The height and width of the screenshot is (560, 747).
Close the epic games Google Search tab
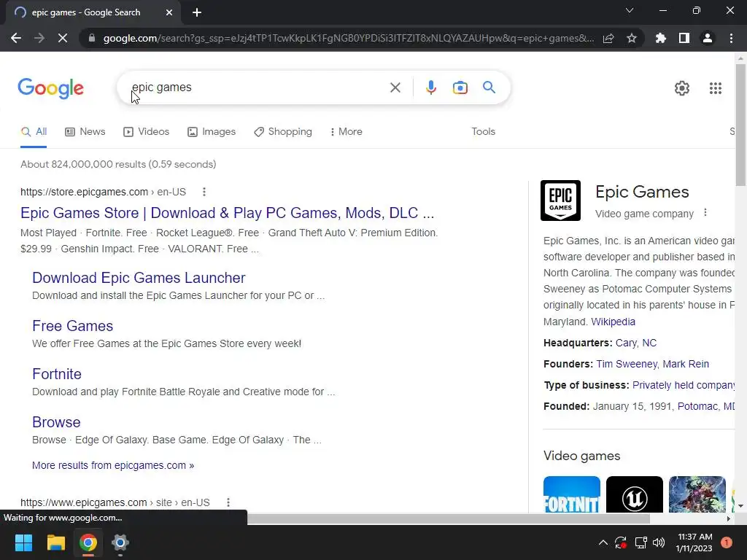pos(169,12)
